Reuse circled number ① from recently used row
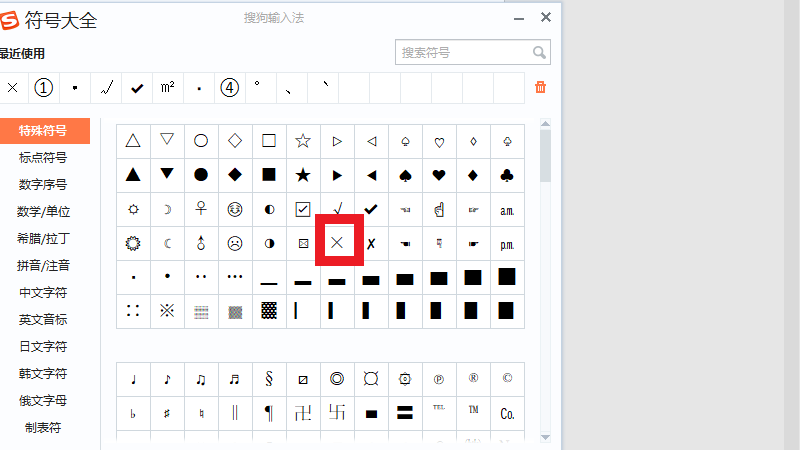 tap(44, 87)
